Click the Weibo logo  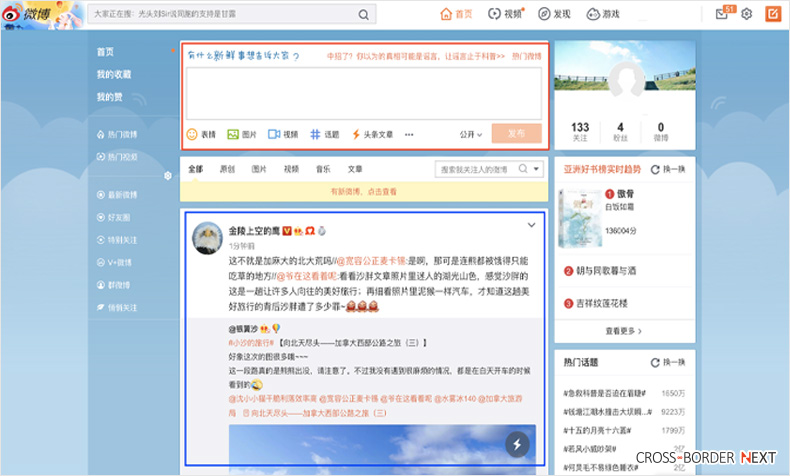(x=27, y=14)
